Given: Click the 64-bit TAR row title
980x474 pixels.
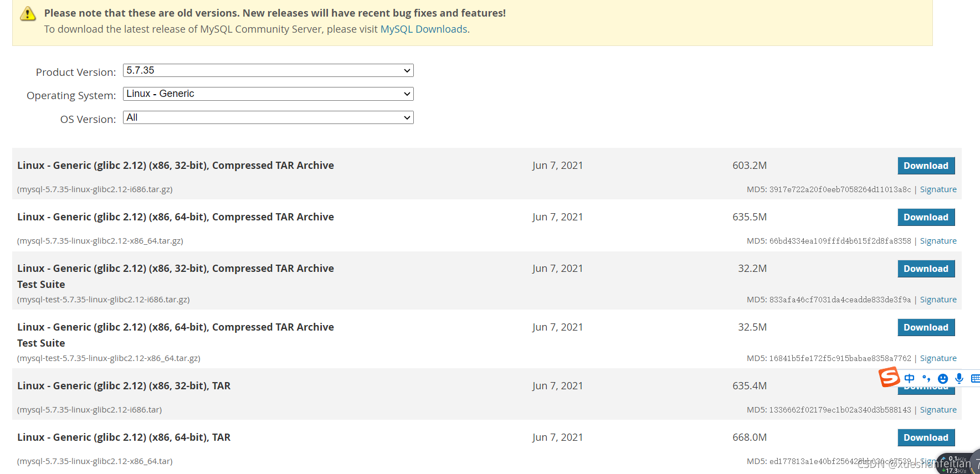Looking at the screenshot, I should (124, 437).
